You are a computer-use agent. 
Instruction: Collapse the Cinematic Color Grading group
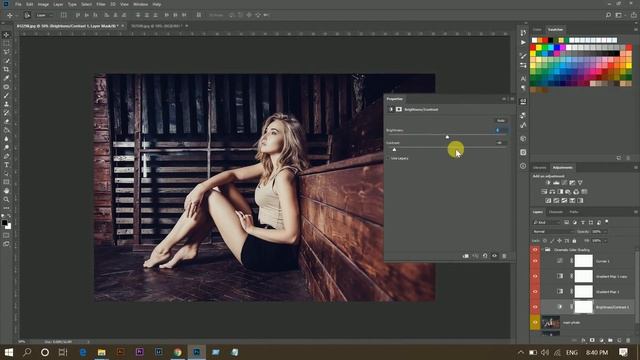[x=542, y=249]
